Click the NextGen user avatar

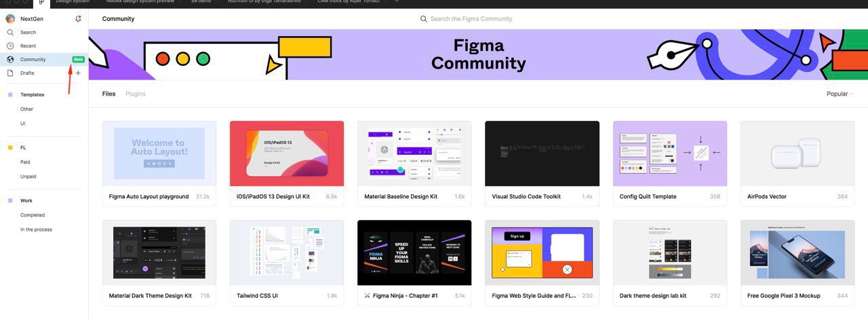tap(10, 19)
